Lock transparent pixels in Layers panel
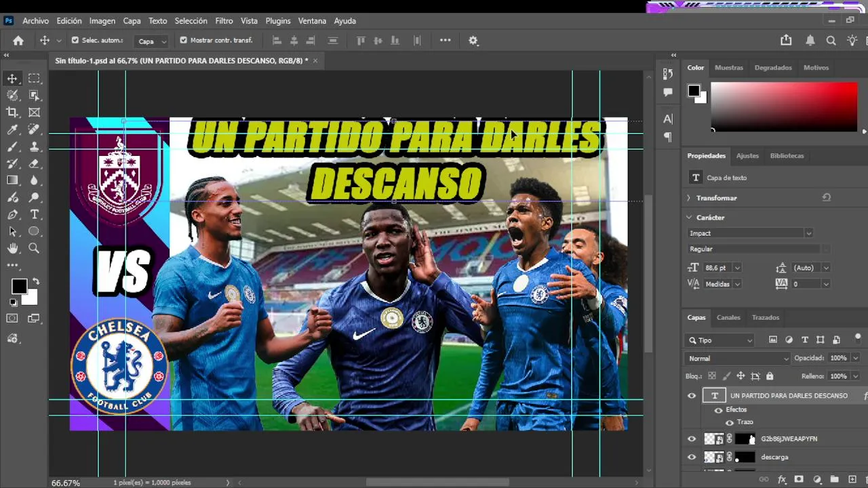The width and height of the screenshot is (868, 488). coord(712,376)
